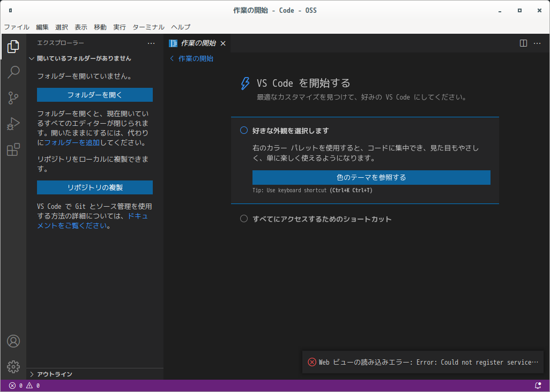The width and height of the screenshot is (550, 392).
Task: Click the リポジトリの複製 button
Action: click(95, 187)
